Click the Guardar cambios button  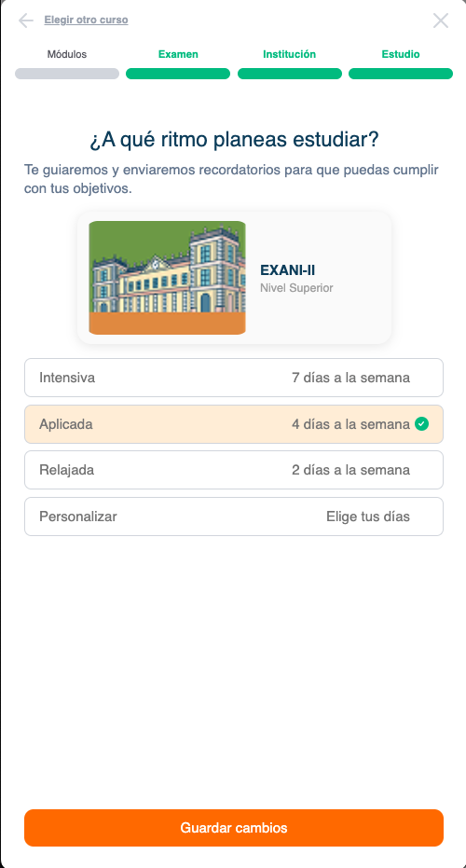(x=234, y=828)
